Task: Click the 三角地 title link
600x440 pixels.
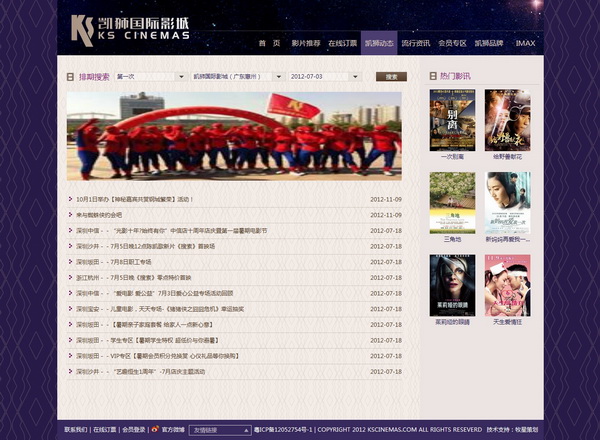Action: click(452, 240)
